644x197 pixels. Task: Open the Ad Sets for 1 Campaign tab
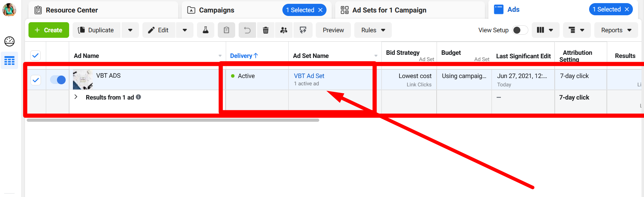click(389, 10)
